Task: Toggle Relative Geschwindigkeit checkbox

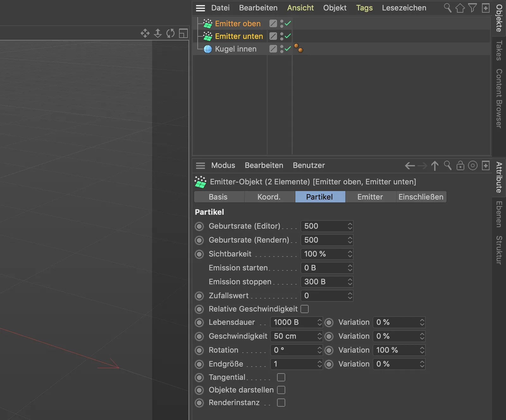Action: click(305, 309)
